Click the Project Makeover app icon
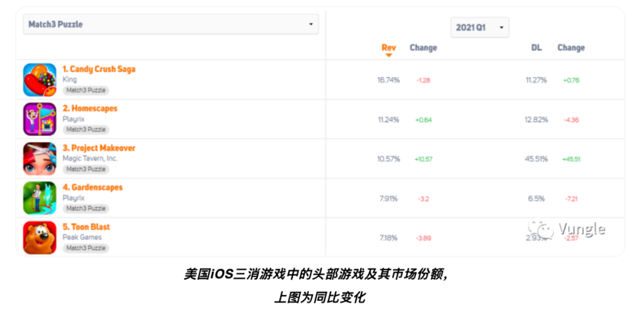Screen dimensions: 644x314 [39, 159]
